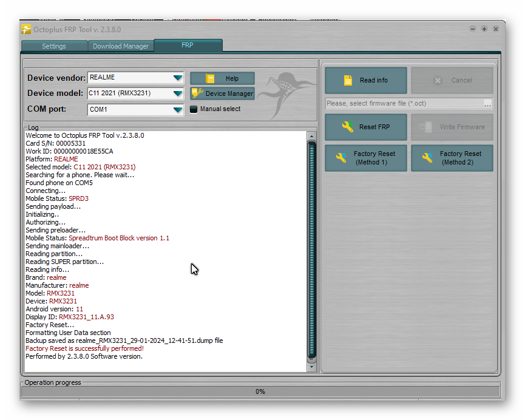This screenshot has width=525, height=420.
Task: Switch to the Settings tab
Action: 54,46
